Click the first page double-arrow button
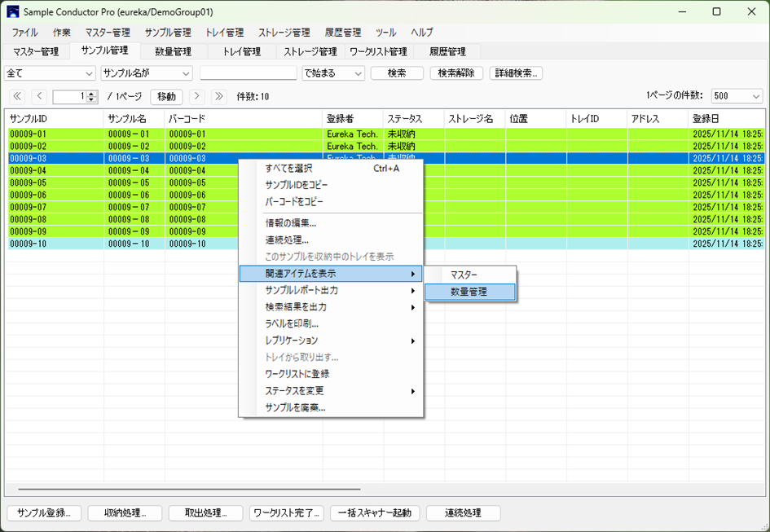 pyautogui.click(x=17, y=96)
